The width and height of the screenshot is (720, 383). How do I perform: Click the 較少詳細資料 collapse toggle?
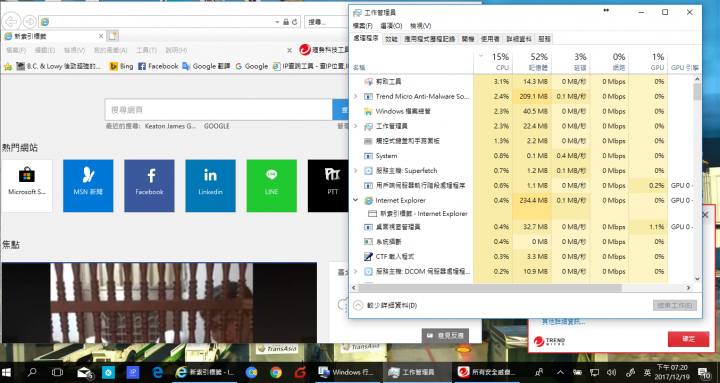[385, 305]
